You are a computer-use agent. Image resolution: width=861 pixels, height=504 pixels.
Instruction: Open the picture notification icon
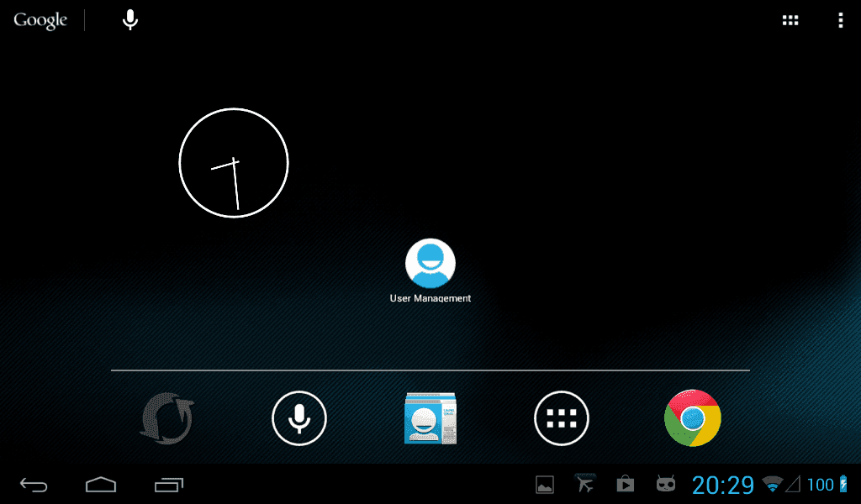tap(545, 485)
